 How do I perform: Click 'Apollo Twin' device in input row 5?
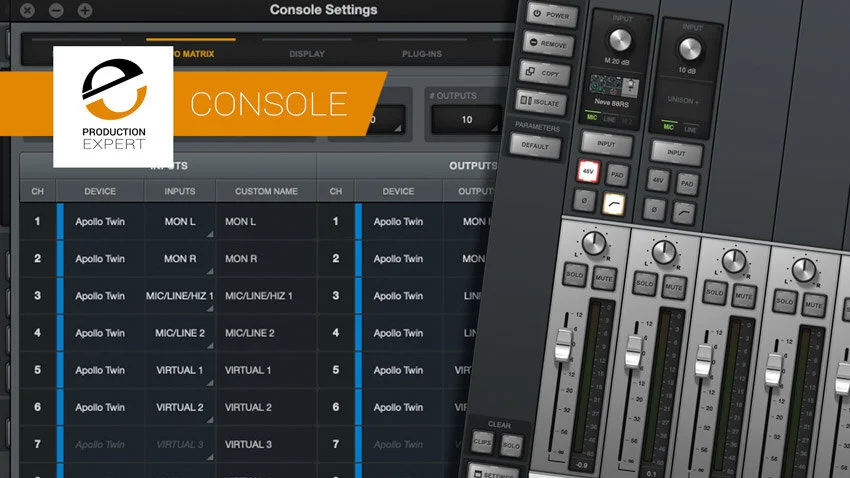(100, 370)
